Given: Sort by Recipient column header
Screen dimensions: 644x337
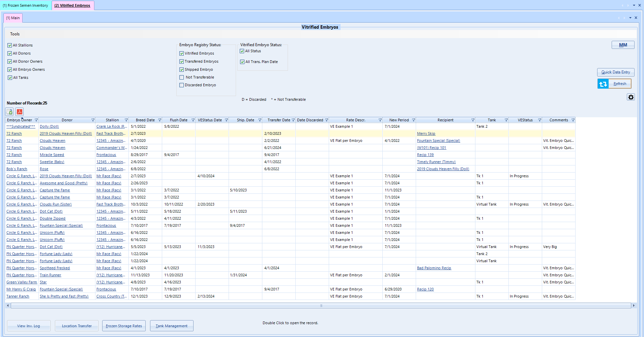Looking at the screenshot, I should [x=445, y=120].
